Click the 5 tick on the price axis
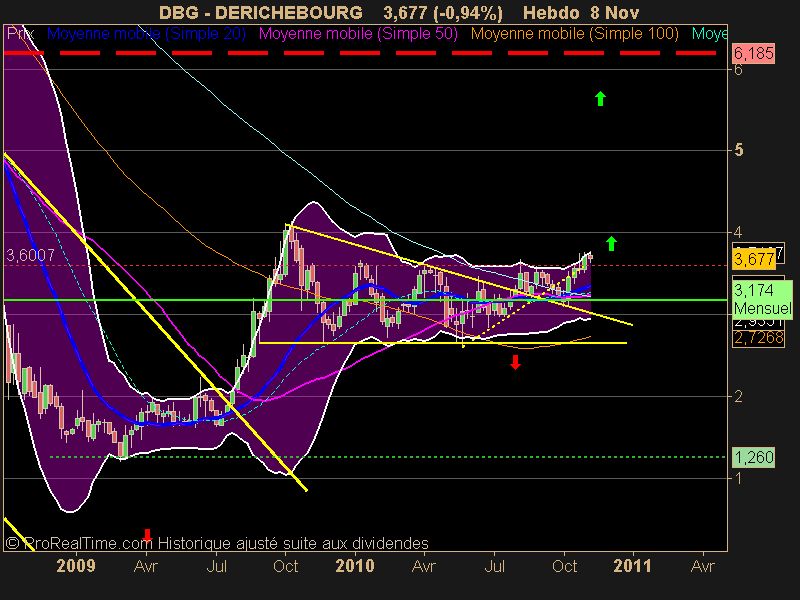The width and height of the screenshot is (800, 600). click(x=738, y=151)
